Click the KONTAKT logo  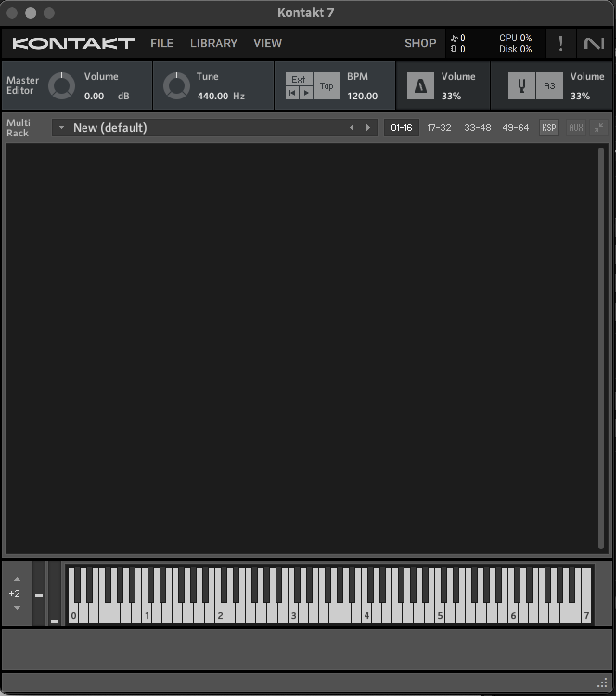[74, 44]
